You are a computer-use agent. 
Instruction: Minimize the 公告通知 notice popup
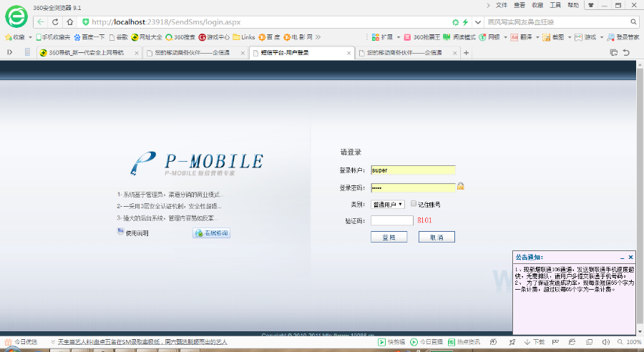tap(623, 258)
